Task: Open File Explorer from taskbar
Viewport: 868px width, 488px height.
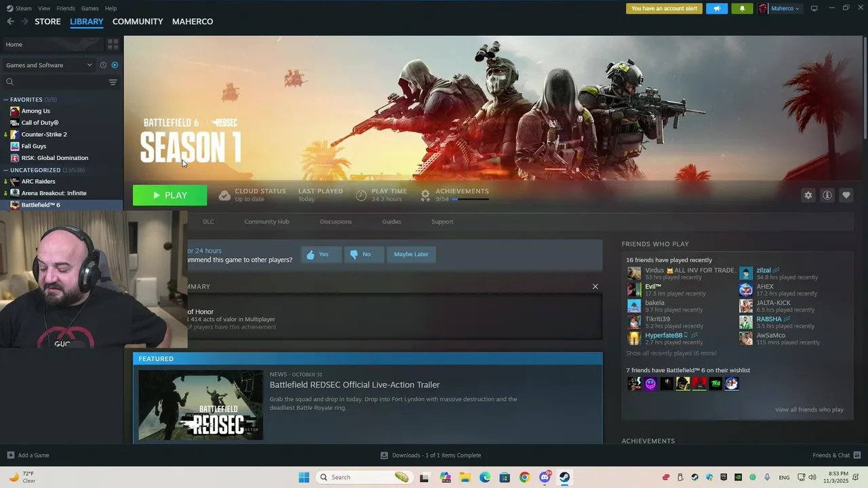Action: [465, 477]
